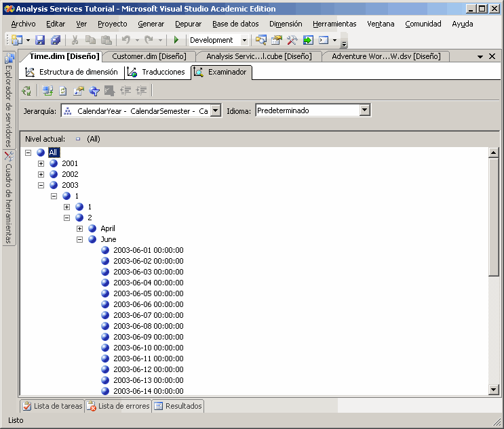The width and height of the screenshot is (504, 429).
Task: Click the tree scrollbar down arrow
Action: [x=493, y=390]
